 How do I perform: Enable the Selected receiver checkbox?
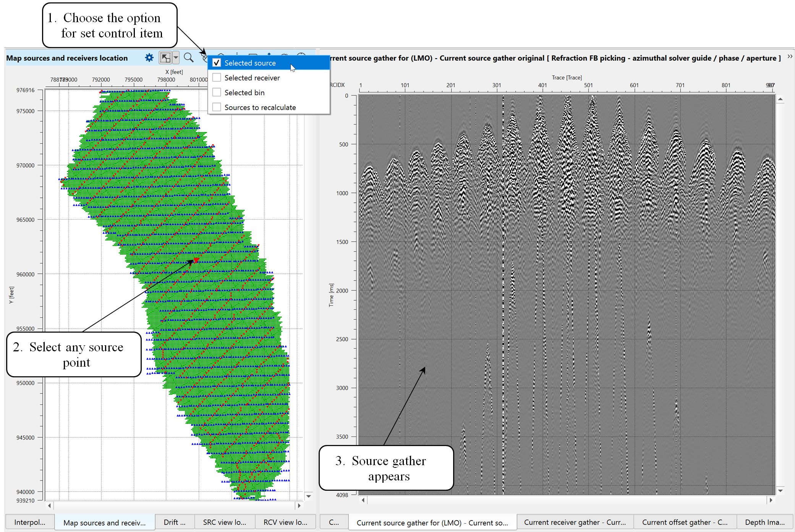pyautogui.click(x=217, y=78)
